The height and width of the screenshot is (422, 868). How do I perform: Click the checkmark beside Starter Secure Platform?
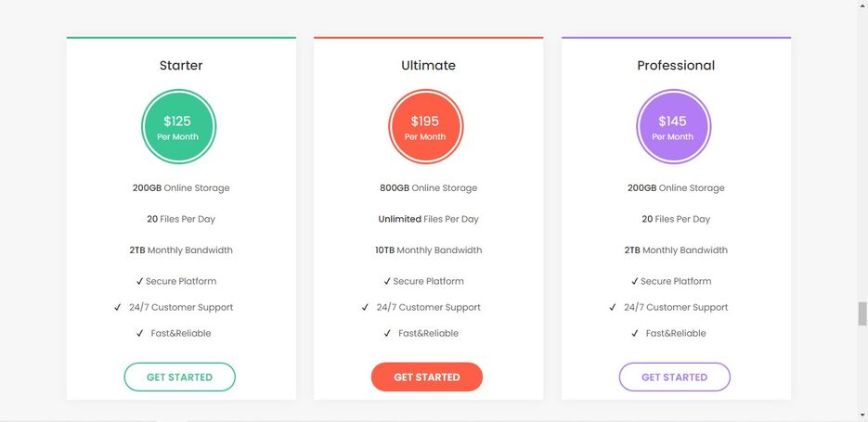click(139, 281)
